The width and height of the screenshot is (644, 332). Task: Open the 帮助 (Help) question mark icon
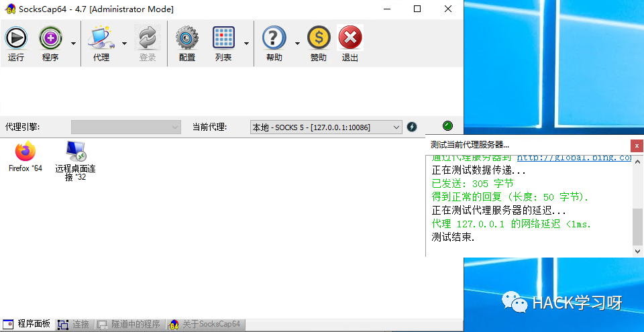point(274,44)
